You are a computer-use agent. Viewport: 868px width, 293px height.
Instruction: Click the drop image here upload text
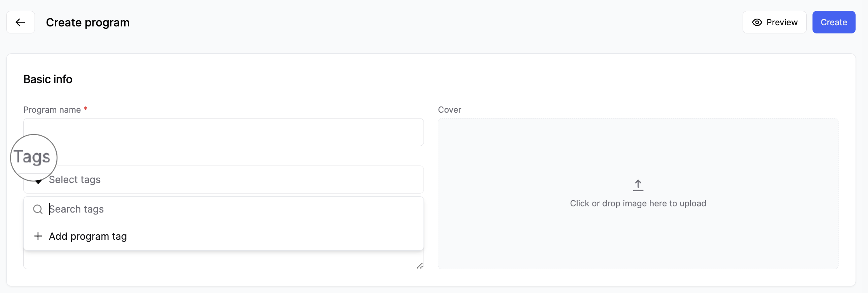tap(638, 204)
